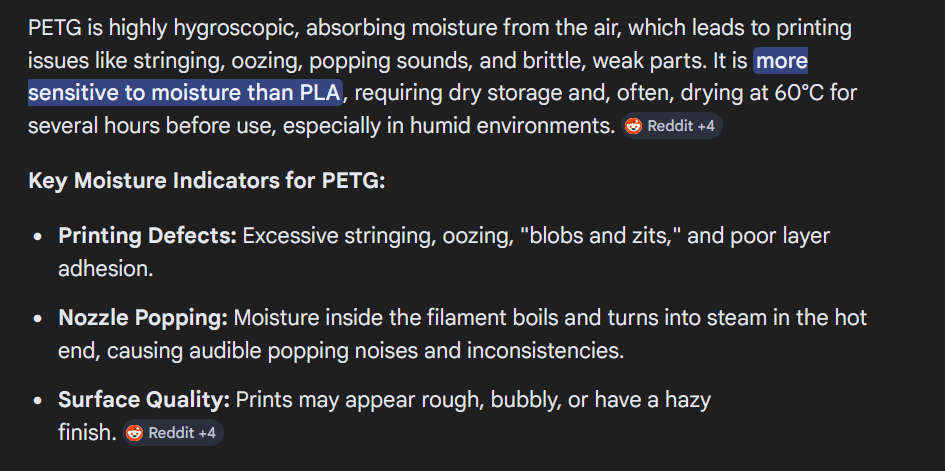Click the 'Key Moisture Indicators for PETG:' heading

pos(206,181)
